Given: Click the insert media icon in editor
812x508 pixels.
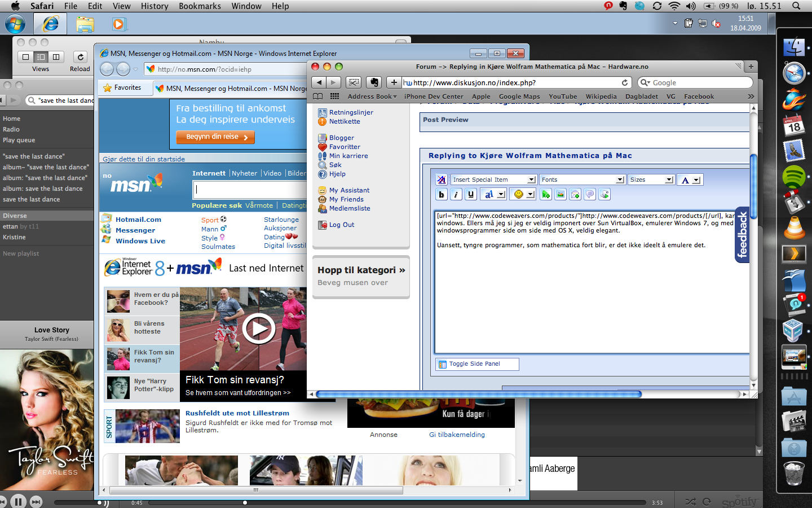Looking at the screenshot, I should coord(604,194).
